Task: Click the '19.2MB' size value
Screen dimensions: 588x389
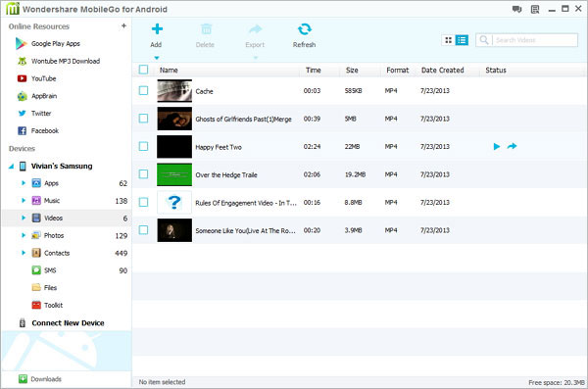Action: point(355,174)
